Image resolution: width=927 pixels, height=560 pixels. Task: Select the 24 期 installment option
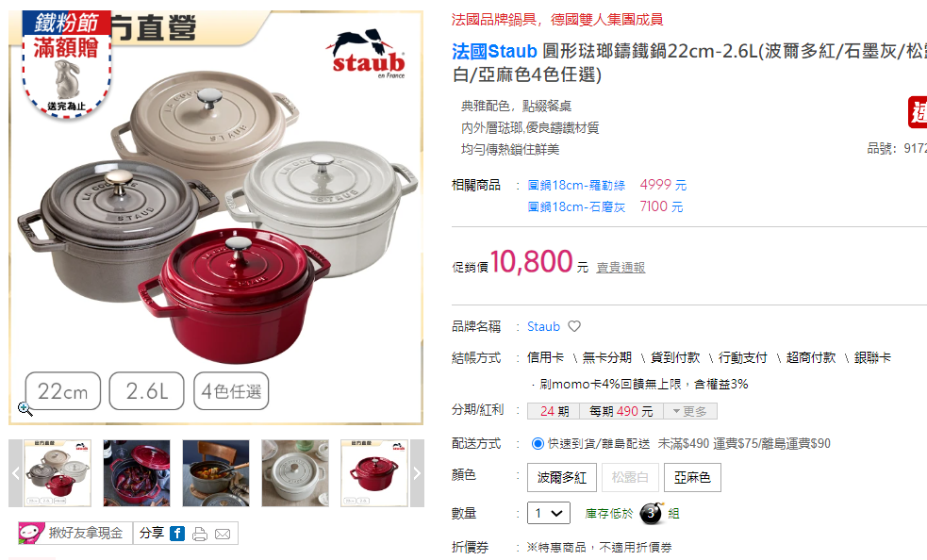[554, 411]
